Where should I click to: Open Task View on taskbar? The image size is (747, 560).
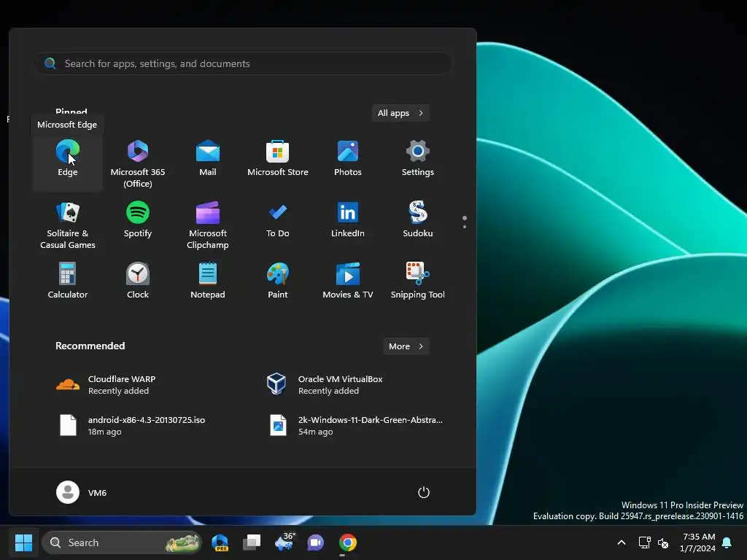252,542
